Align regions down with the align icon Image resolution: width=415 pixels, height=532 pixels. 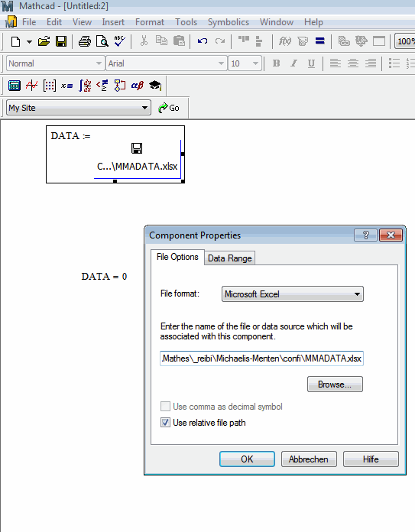pos(259,41)
